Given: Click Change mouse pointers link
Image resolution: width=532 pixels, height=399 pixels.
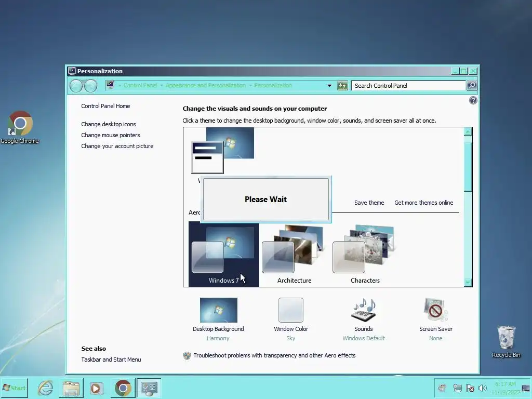Looking at the screenshot, I should click(x=110, y=135).
